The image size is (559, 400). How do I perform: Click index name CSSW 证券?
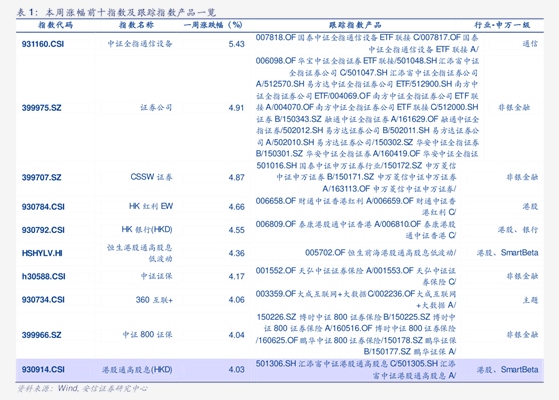pyautogui.click(x=152, y=177)
